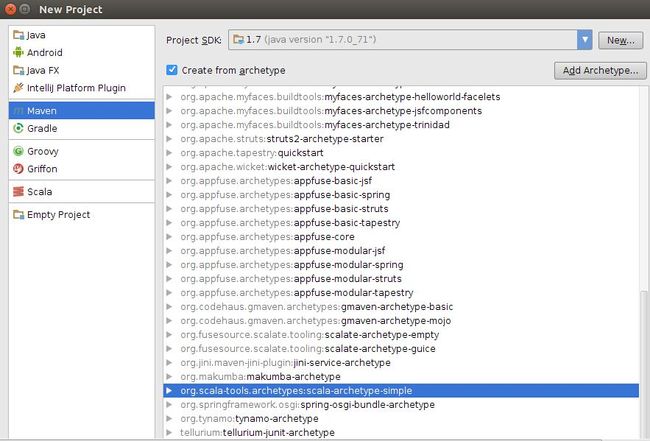Expand the appfuse-basic-jsf node
Image resolution: width=650 pixels, height=441 pixels.
tap(169, 181)
